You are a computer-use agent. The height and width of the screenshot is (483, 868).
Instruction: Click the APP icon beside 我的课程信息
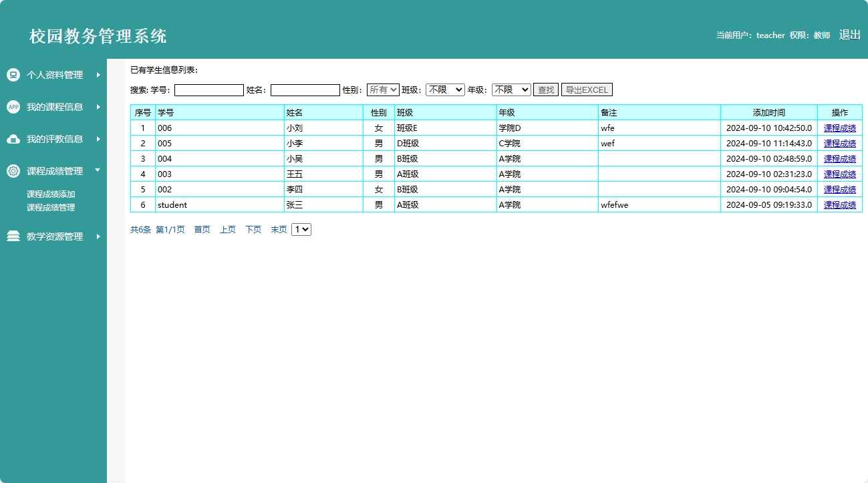point(13,107)
